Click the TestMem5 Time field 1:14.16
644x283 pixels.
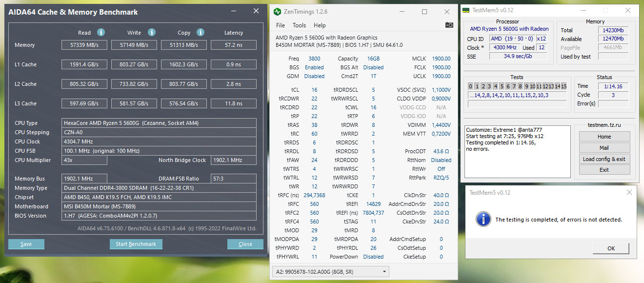pos(613,86)
